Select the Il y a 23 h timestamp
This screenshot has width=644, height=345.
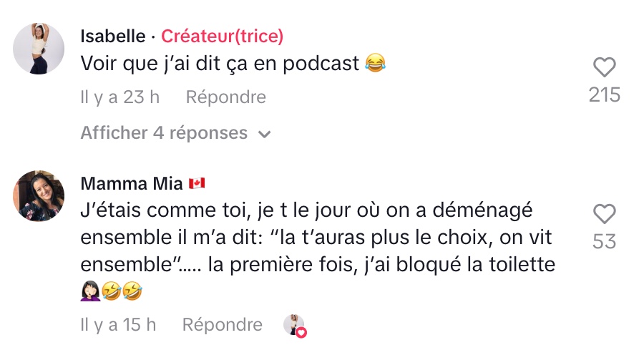120,97
